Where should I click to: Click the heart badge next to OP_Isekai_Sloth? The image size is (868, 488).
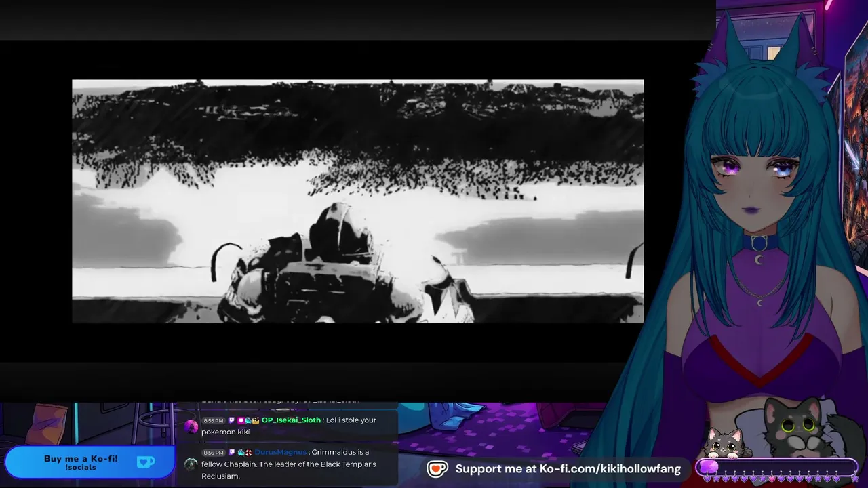click(240, 420)
